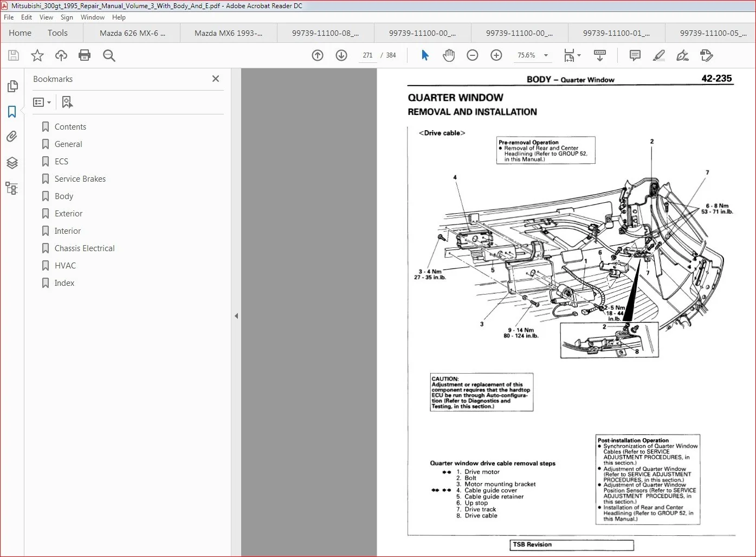The height and width of the screenshot is (557, 756).
Task: Switch to 99739-11100-08 document tab
Action: click(x=325, y=33)
